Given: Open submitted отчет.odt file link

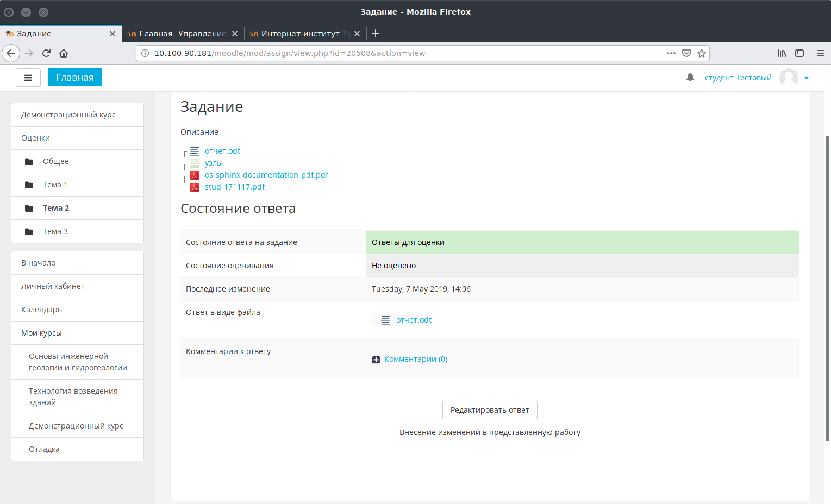Looking at the screenshot, I should (414, 320).
